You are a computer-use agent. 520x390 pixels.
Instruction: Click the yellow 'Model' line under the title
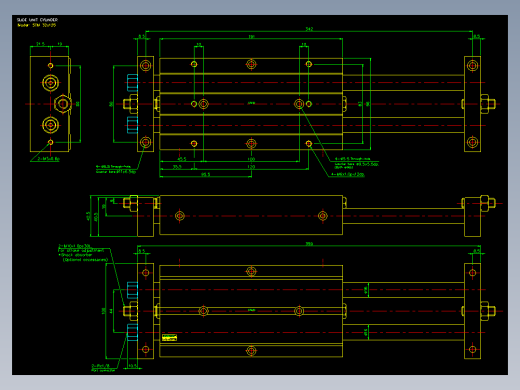coord(37,25)
